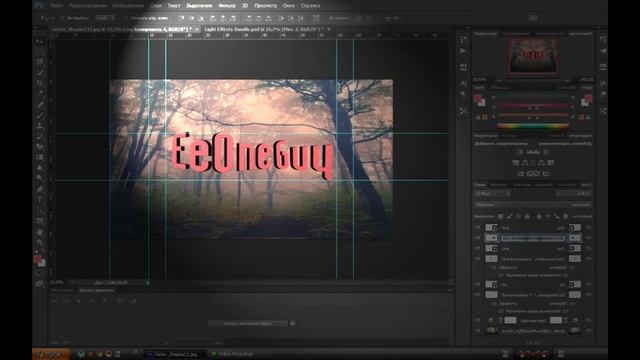Viewport: 640px width, 360px height.
Task: Toggle the Auto-Select checkbox in options bar
Action: click(62, 18)
